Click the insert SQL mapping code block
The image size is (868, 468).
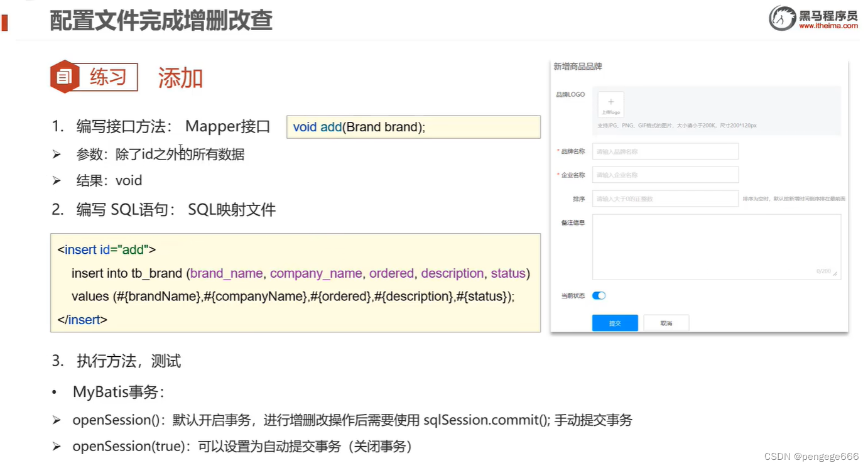pos(295,283)
